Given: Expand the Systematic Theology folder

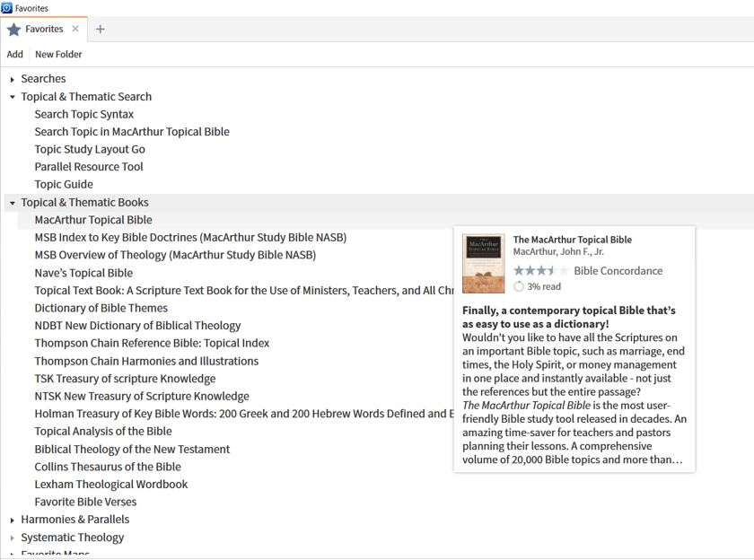Looking at the screenshot, I should (x=12, y=538).
